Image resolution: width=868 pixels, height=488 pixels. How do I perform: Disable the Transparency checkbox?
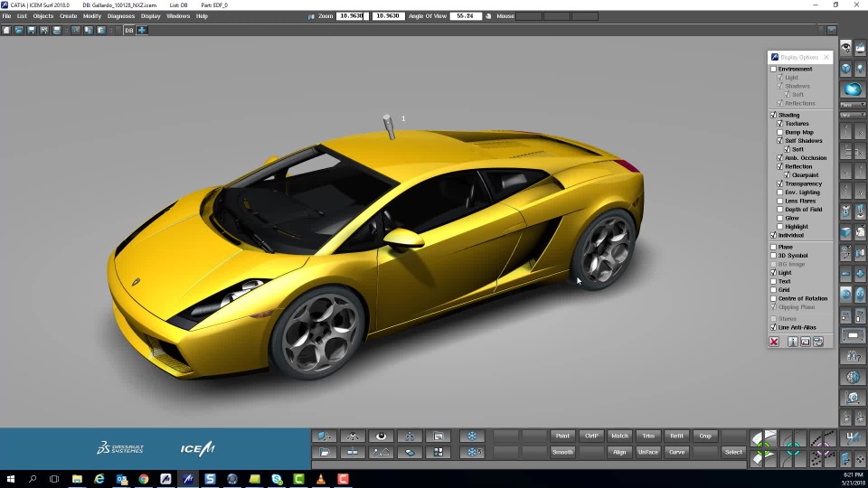click(x=780, y=183)
